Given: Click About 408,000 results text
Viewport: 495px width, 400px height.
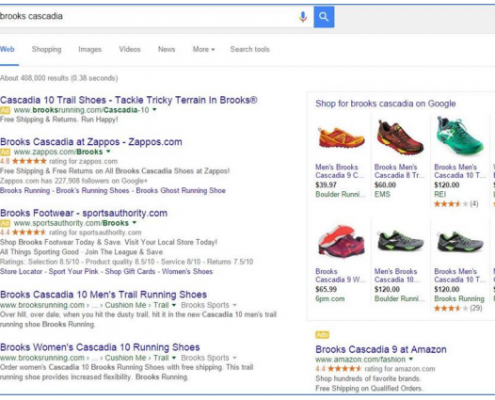Looking at the screenshot, I should [x=59, y=78].
